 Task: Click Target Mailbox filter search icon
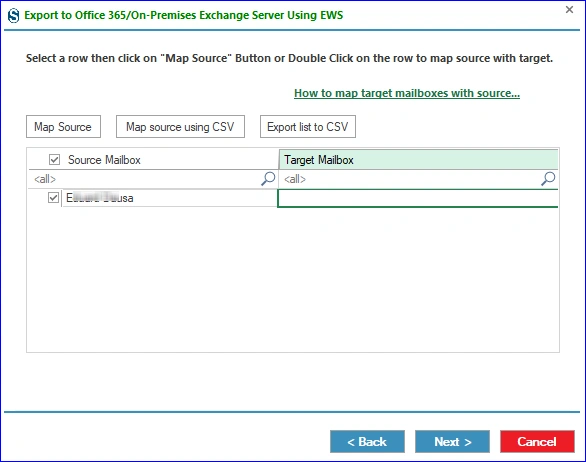pos(548,179)
